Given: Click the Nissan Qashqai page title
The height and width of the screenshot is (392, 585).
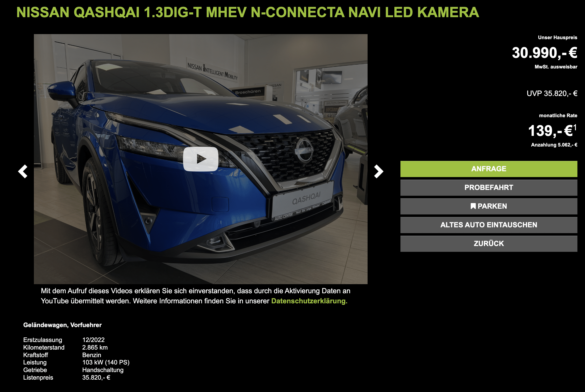Looking at the screenshot, I should 248,12.
